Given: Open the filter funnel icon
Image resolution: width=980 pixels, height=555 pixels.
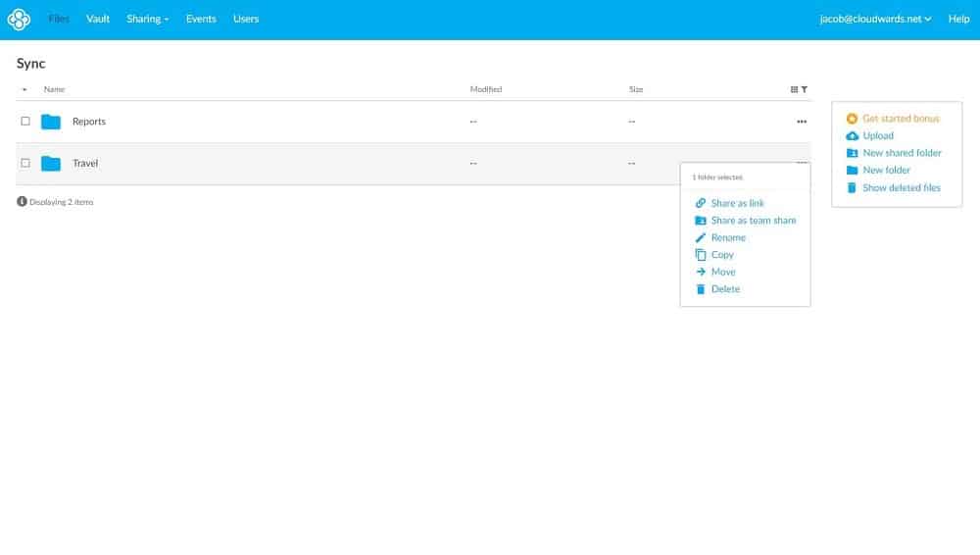Looking at the screenshot, I should 805,89.
